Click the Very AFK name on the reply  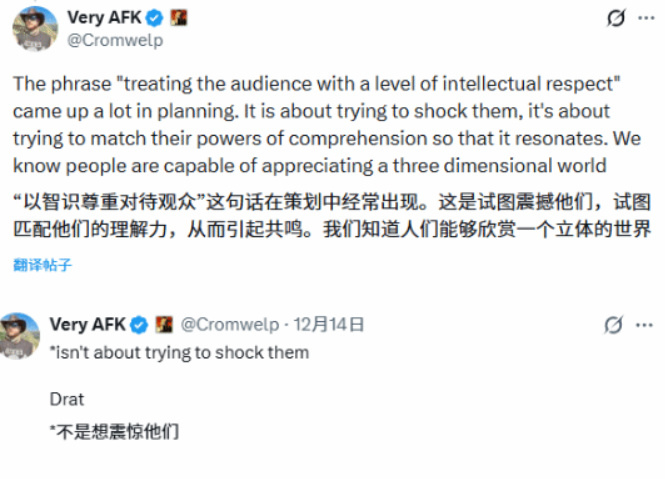pos(88,324)
